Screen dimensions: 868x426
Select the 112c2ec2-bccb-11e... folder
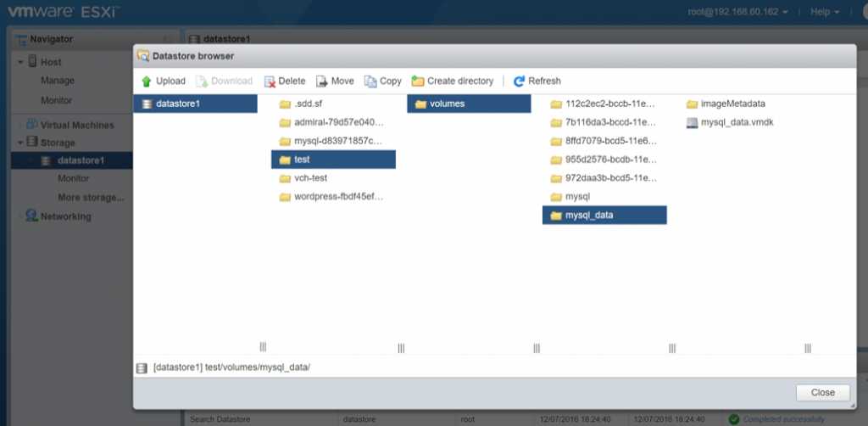click(x=604, y=104)
